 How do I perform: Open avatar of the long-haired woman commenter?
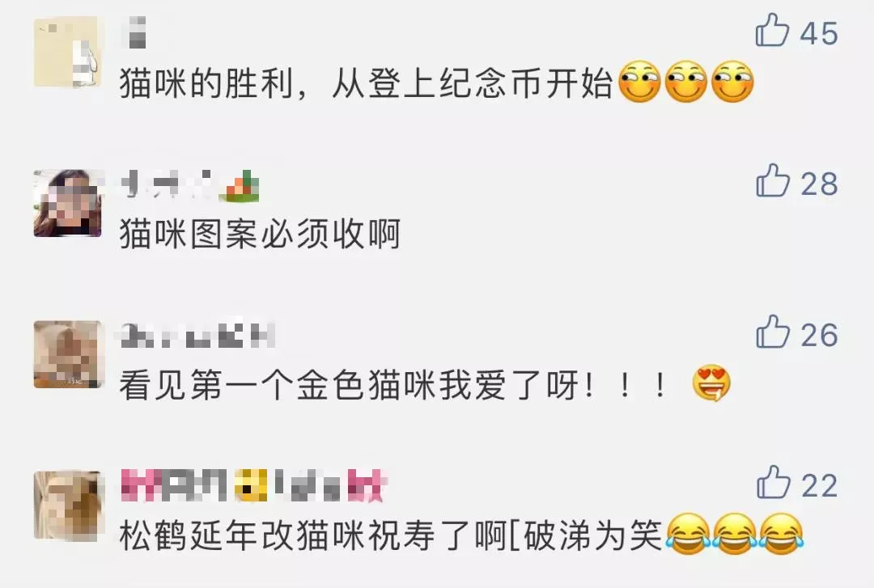coord(69,204)
